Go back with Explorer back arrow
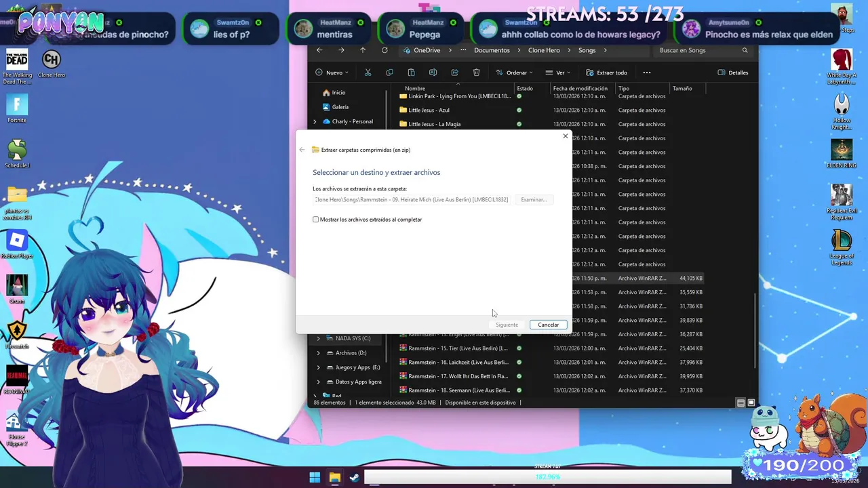The width and height of the screenshot is (868, 488). tap(319, 50)
